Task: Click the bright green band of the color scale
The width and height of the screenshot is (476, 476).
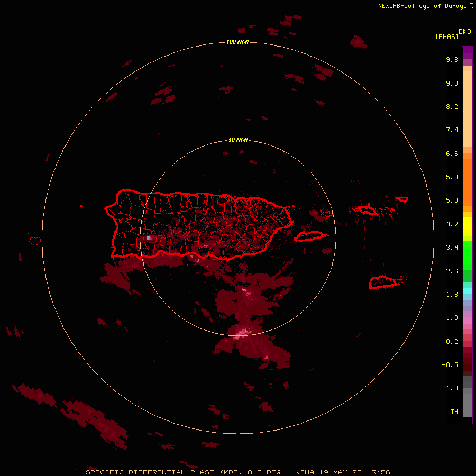Action: coord(467,255)
